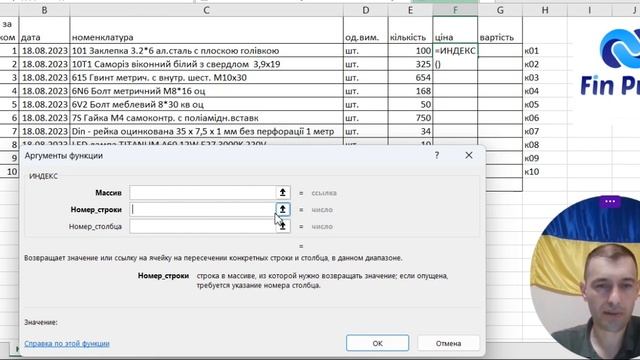Viewport: 640px width, 360px height.
Task: Click into the Номер_строки input field
Action: tap(202, 209)
